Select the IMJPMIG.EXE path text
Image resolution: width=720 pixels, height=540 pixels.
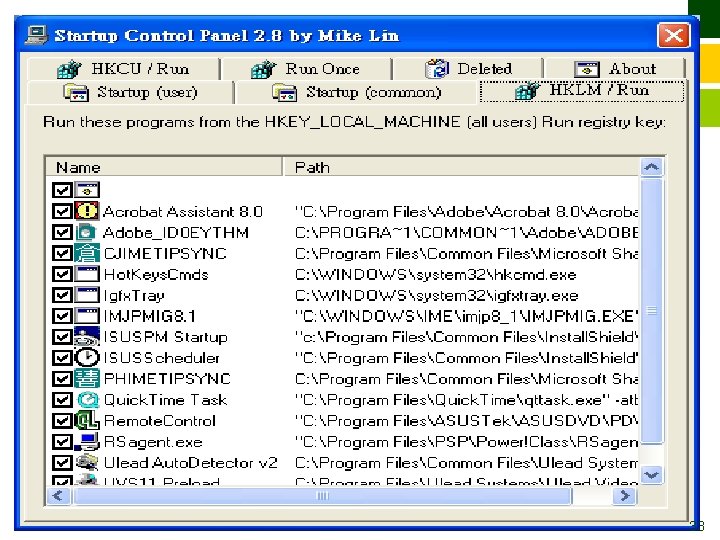pos(466,316)
